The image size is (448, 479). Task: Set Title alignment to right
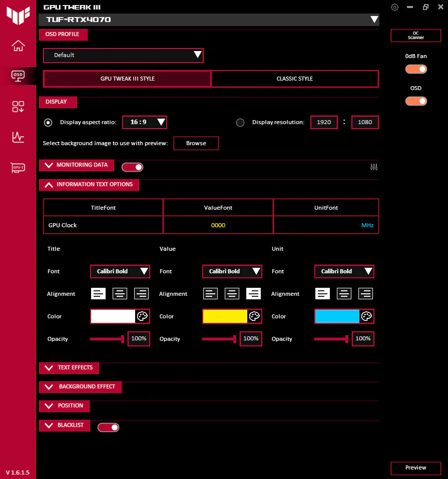click(x=141, y=294)
